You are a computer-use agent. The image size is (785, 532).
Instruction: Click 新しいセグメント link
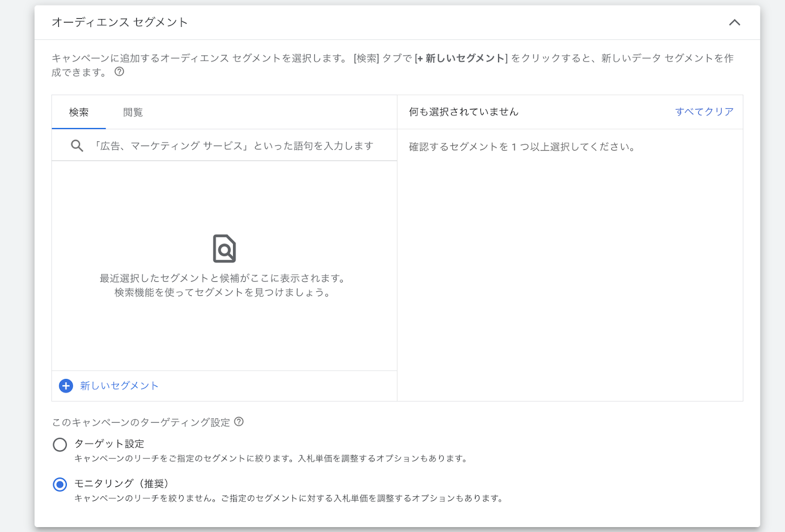(x=119, y=386)
